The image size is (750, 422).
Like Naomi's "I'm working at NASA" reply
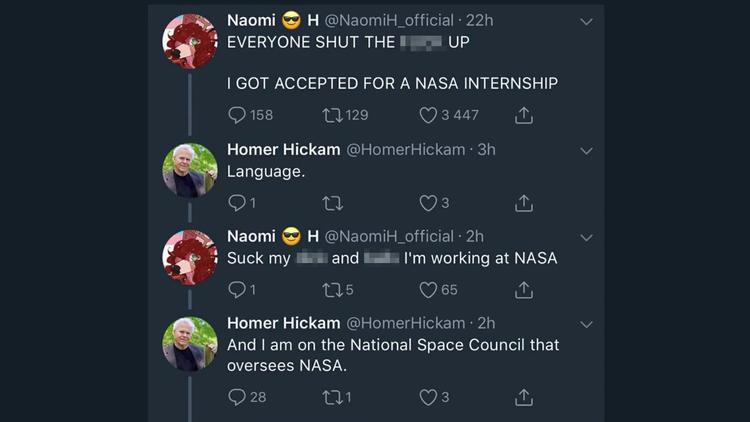coord(428,290)
